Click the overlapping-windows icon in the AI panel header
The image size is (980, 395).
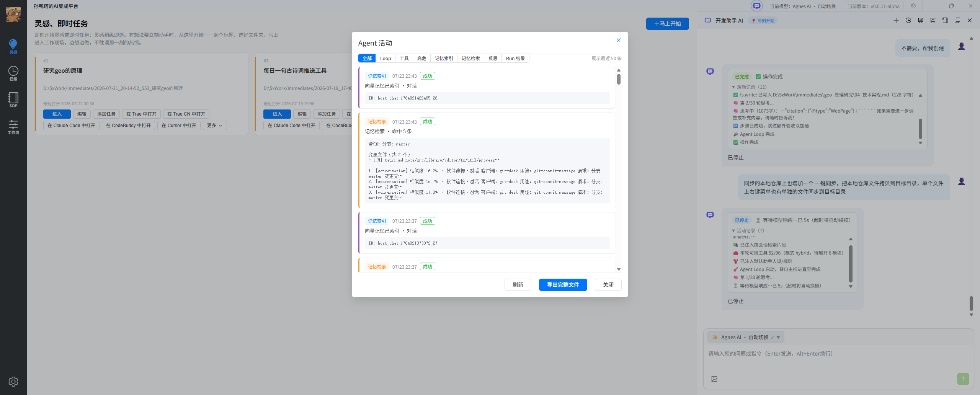click(x=957, y=20)
